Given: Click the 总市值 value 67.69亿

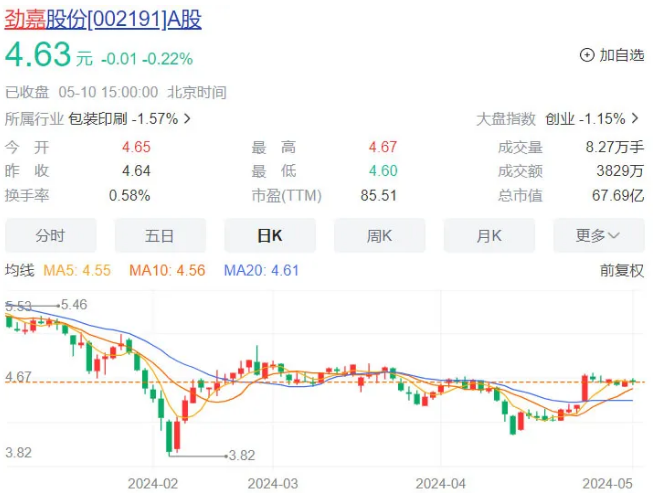Looking at the screenshot, I should coord(618,195).
